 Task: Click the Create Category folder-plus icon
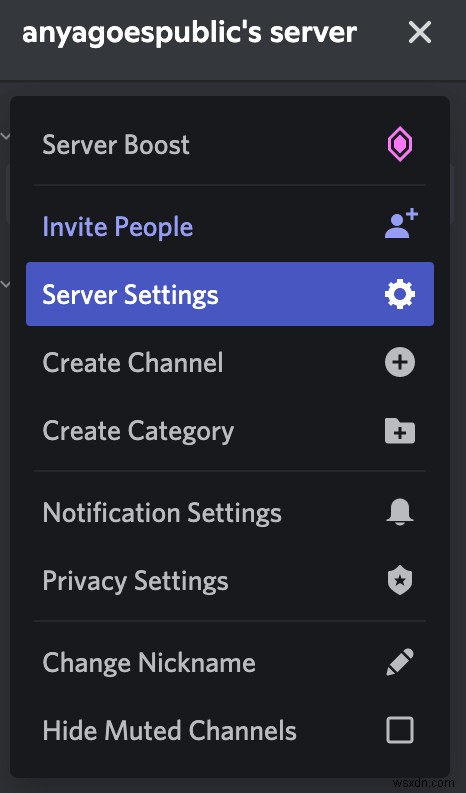400,431
